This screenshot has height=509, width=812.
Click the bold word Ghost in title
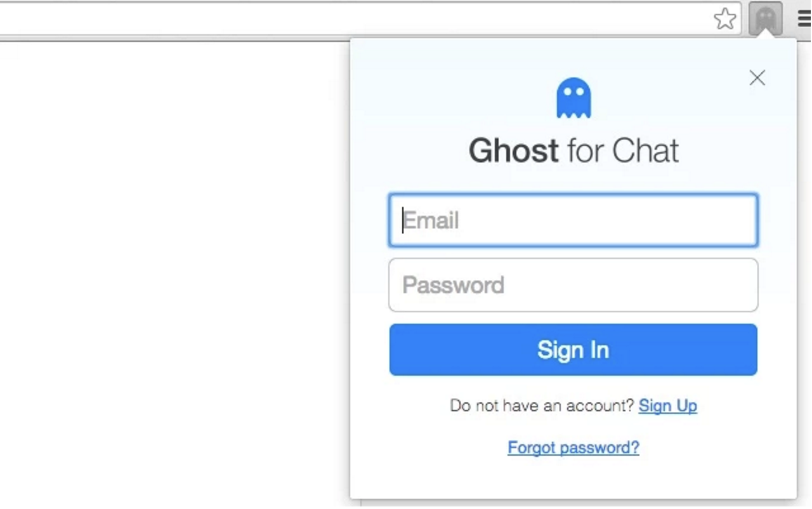(x=513, y=151)
